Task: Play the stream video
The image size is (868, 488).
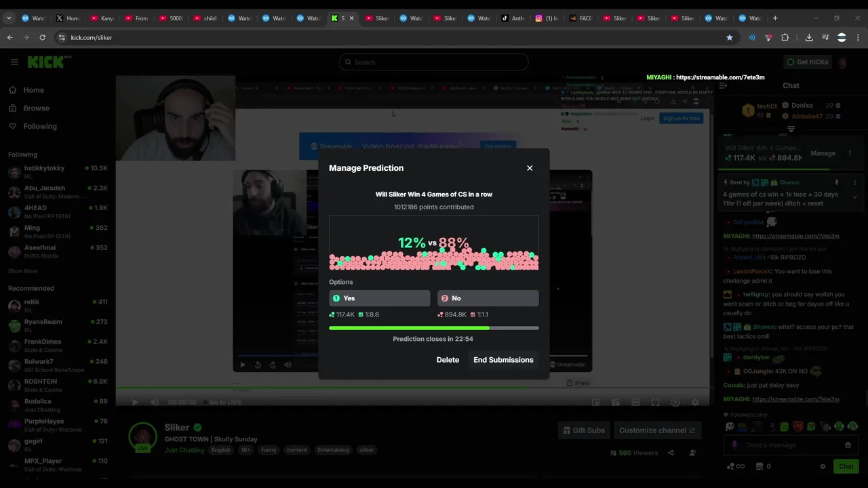Action: 135,402
